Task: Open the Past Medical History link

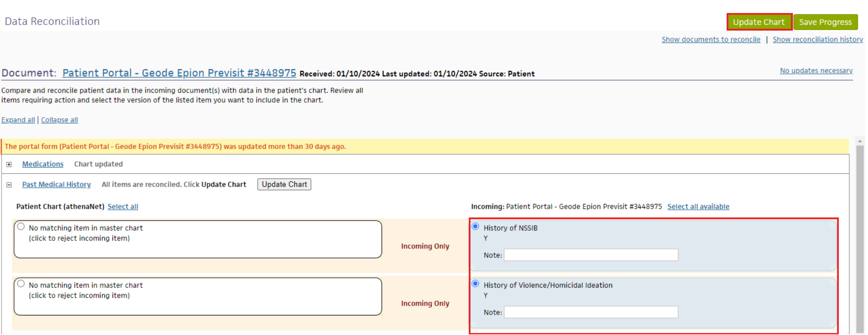Action: point(56,184)
